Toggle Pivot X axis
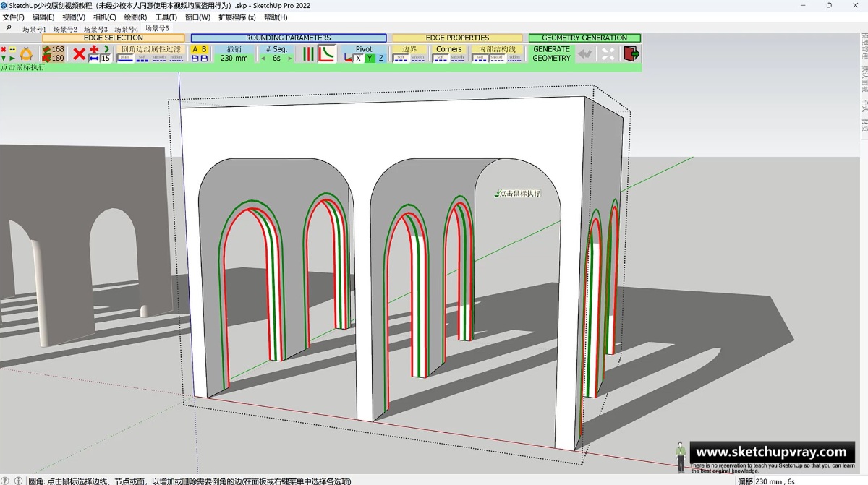868x485 pixels. (359, 58)
